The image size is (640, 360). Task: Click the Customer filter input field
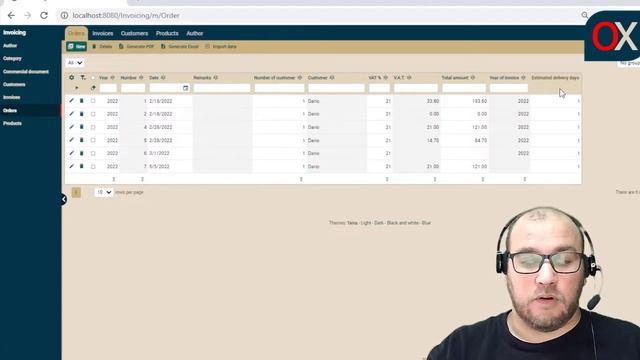(x=336, y=88)
